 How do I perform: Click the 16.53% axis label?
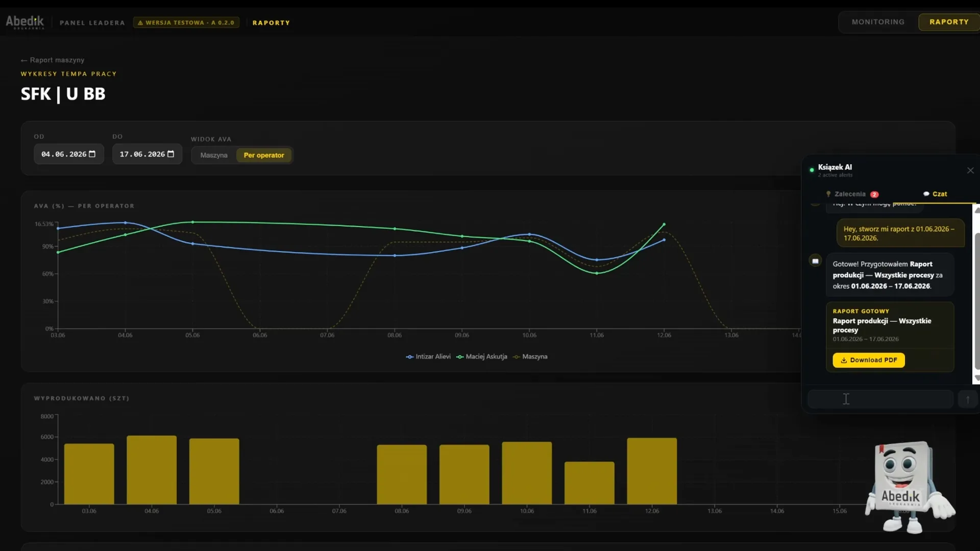[x=44, y=224]
